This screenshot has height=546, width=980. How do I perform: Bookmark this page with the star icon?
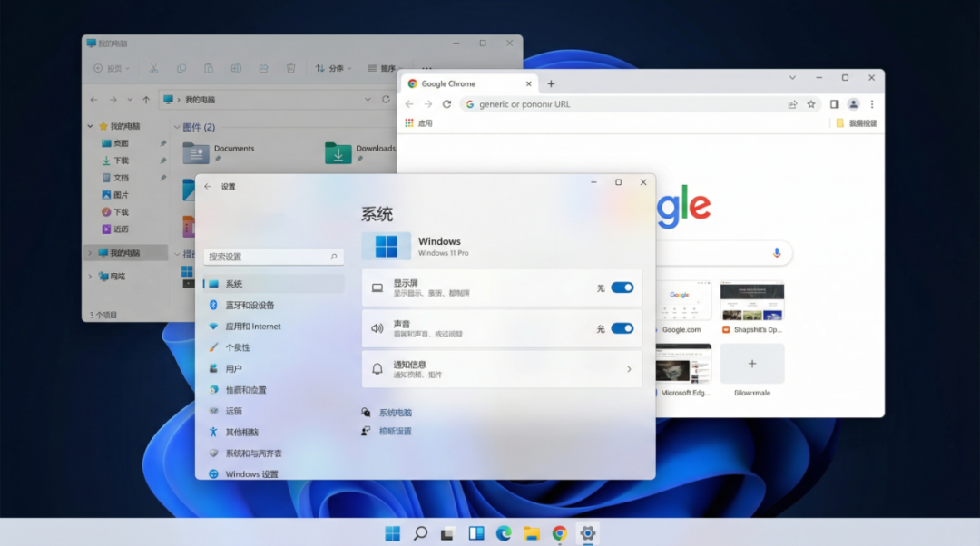click(x=811, y=104)
